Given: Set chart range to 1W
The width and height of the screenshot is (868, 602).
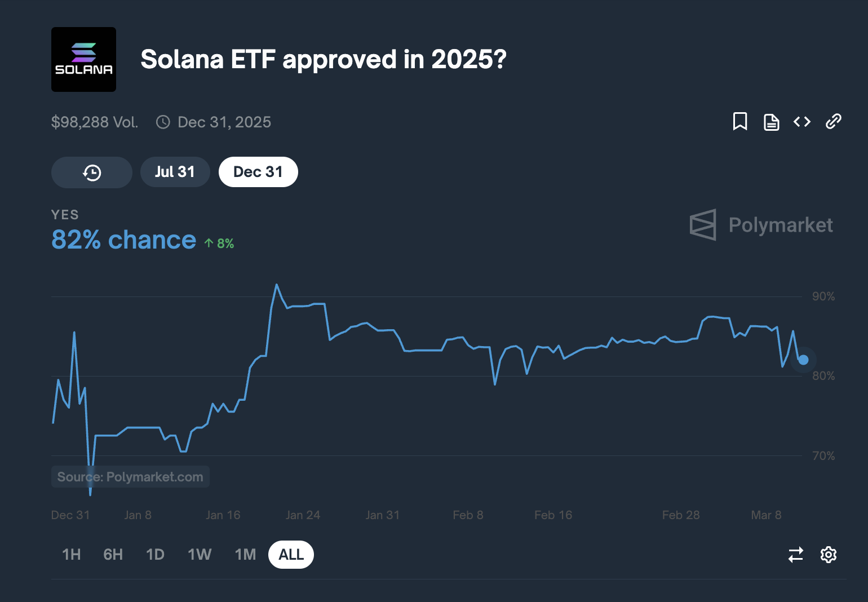Looking at the screenshot, I should 200,555.
